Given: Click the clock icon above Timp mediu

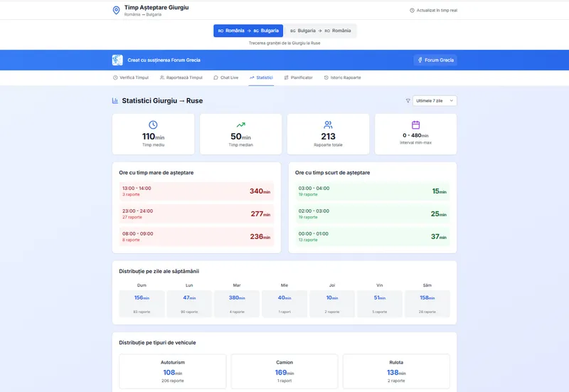Looking at the screenshot, I should tap(153, 125).
